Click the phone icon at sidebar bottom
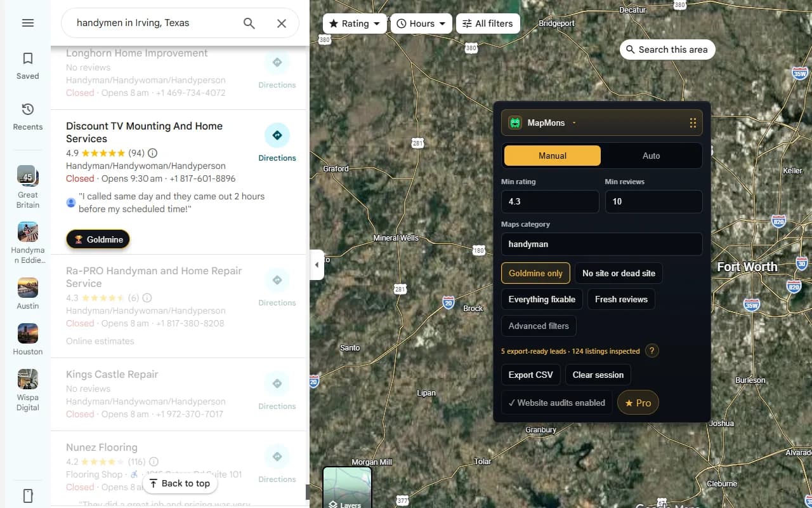 pyautogui.click(x=27, y=496)
